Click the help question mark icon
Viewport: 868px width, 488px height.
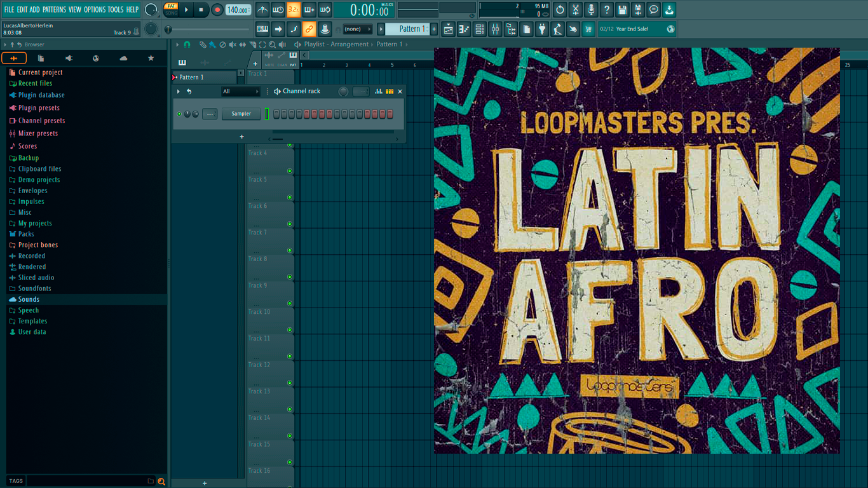point(607,10)
